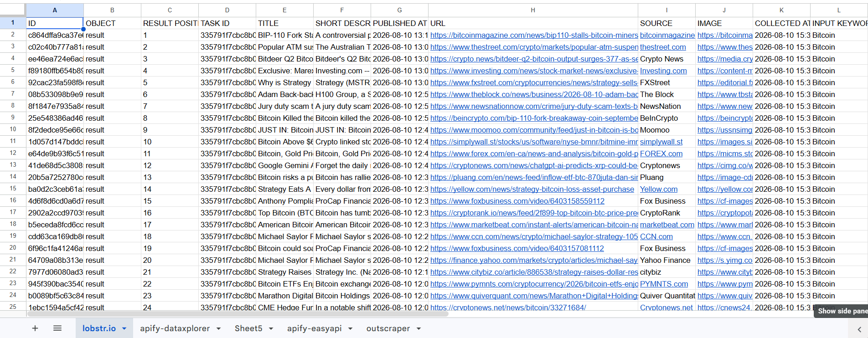Click the thestreet.com link in Source column
Image resolution: width=868 pixels, height=338 pixels.
point(663,47)
